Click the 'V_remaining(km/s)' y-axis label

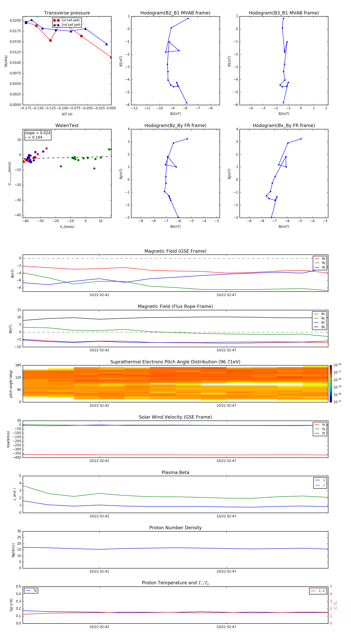tap(10, 173)
